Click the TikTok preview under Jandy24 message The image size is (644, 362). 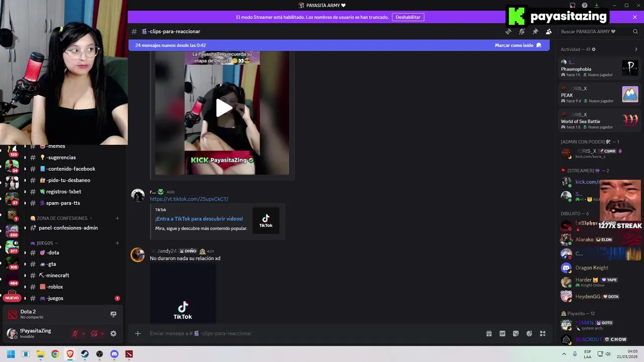pyautogui.click(x=183, y=293)
